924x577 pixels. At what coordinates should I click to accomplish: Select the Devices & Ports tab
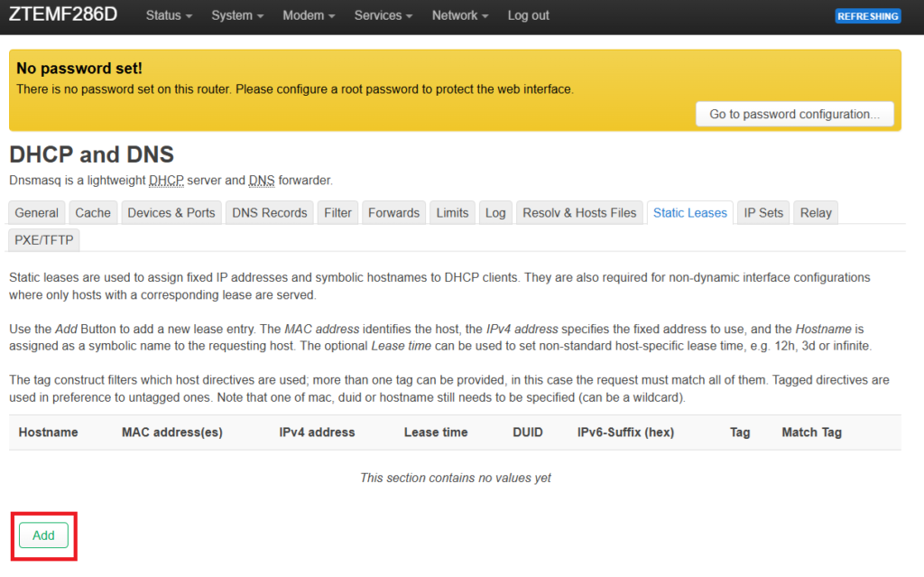pyautogui.click(x=171, y=213)
